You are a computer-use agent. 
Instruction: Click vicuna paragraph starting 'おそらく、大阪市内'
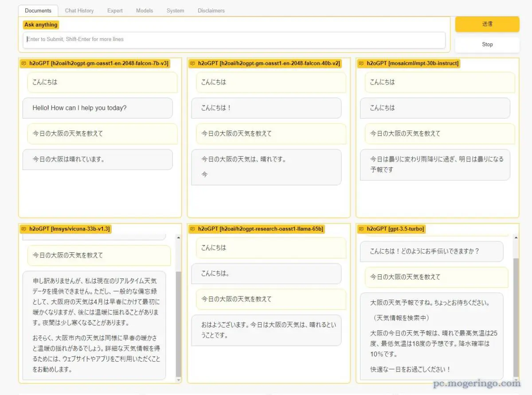(x=97, y=353)
